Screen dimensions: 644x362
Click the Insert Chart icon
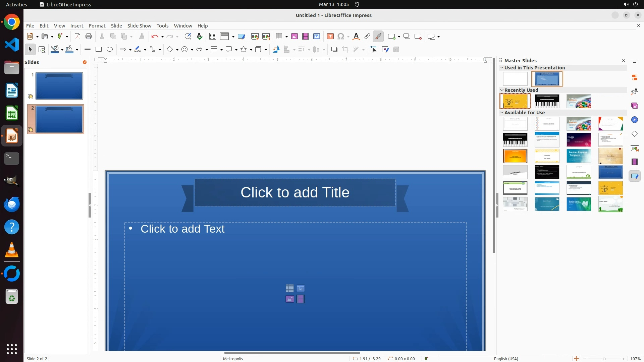(x=317, y=37)
